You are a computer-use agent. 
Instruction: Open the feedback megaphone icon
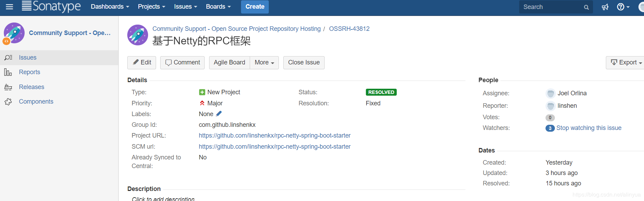pos(605,7)
